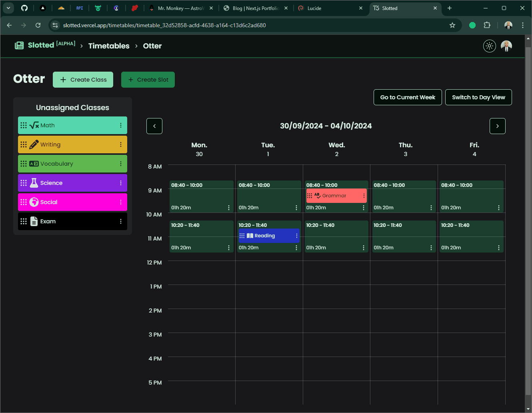The width and height of the screenshot is (532, 413).
Task: Click the drag handle on Grammar slot
Action: (x=310, y=196)
